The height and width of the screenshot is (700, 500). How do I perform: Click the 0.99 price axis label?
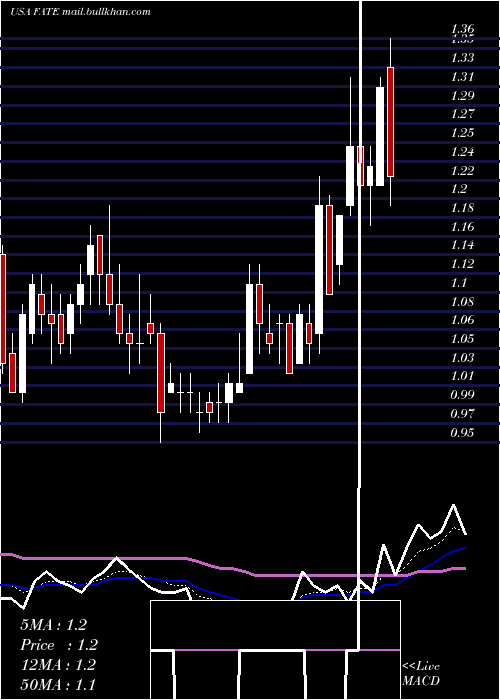tap(462, 395)
